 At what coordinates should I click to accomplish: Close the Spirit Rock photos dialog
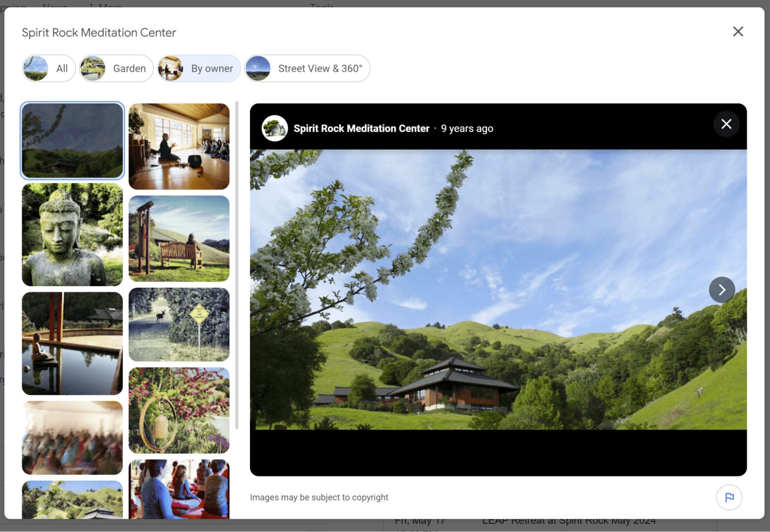click(738, 32)
